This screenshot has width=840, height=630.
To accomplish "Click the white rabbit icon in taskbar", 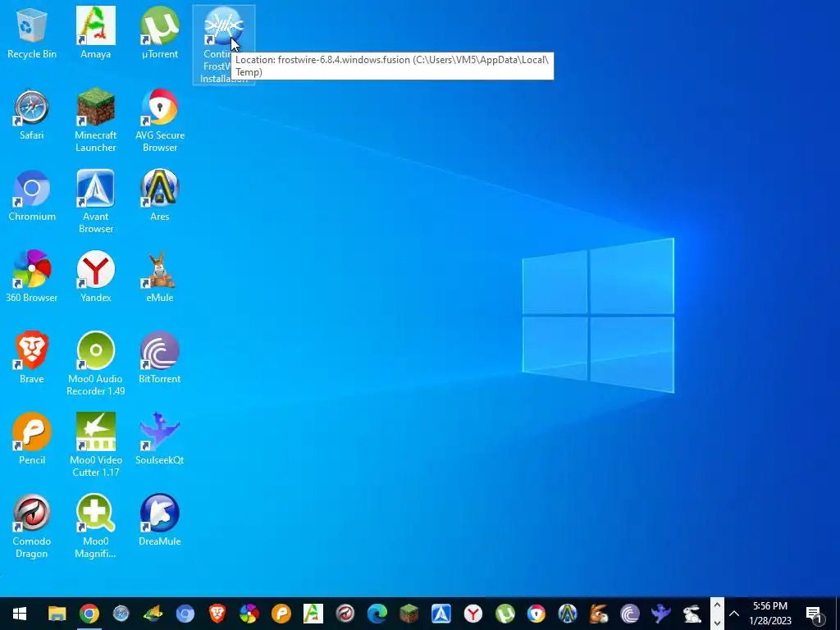I will point(692,614).
